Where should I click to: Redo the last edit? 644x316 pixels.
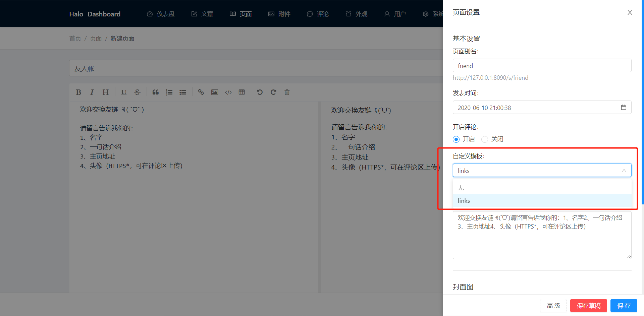point(273,92)
